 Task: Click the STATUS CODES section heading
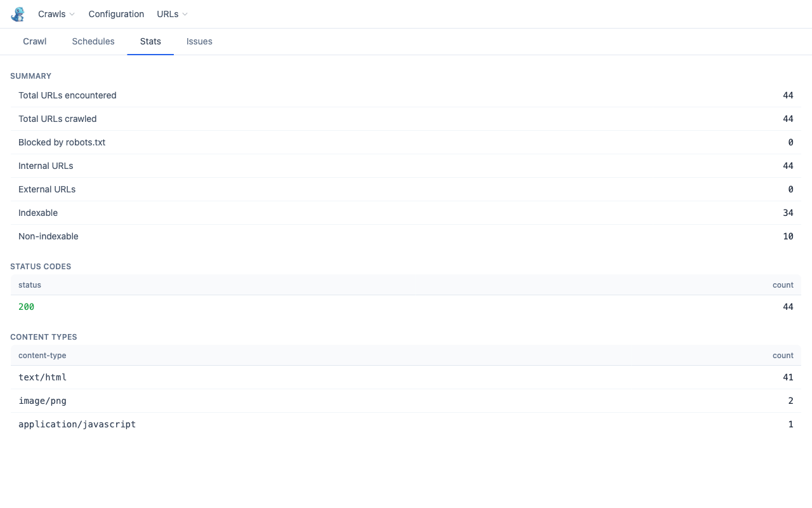[41, 267]
